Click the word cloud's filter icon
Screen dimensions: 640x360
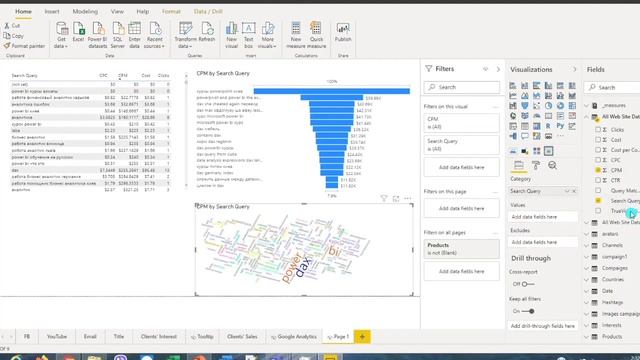(x=384, y=198)
